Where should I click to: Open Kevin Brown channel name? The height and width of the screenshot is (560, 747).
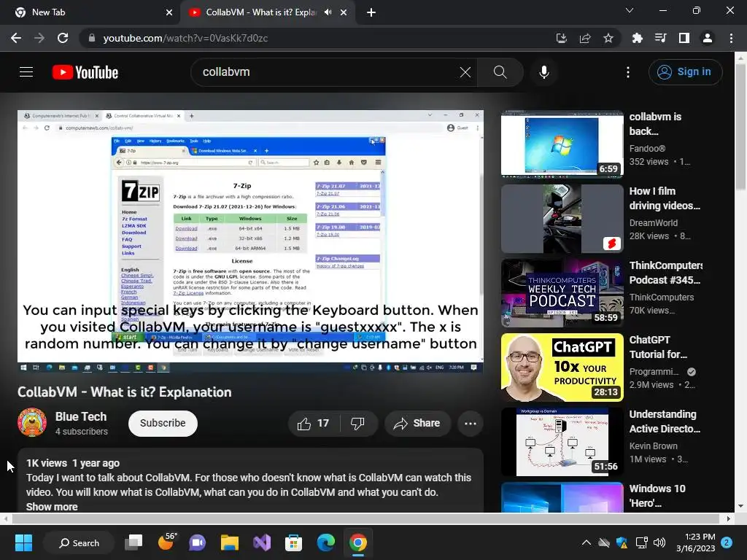653,446
